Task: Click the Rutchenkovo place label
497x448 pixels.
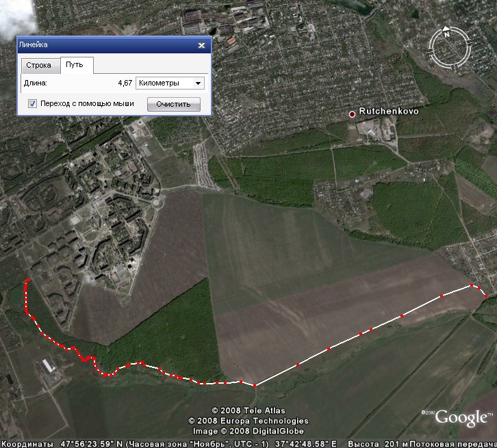Action: coord(389,111)
